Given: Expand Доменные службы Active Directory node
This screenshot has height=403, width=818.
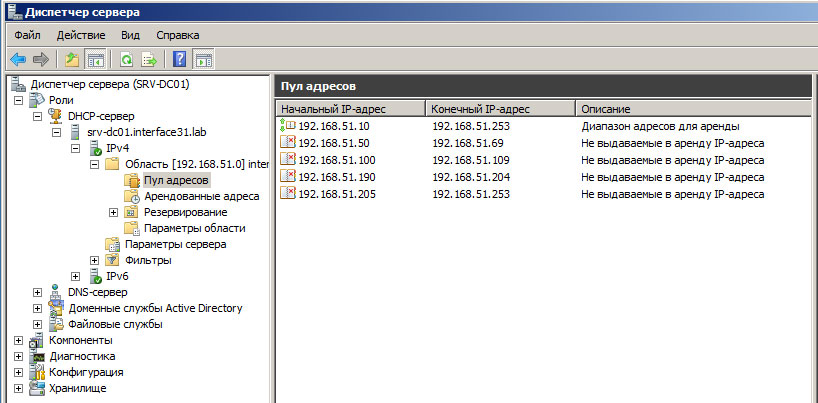Looking at the screenshot, I should click(38, 309).
